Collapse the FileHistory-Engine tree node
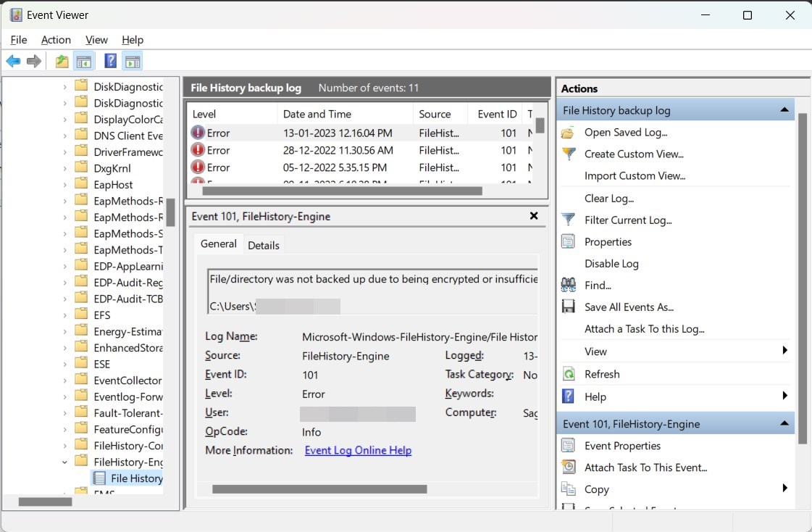Screen dimensions: 812x532 (64, 462)
